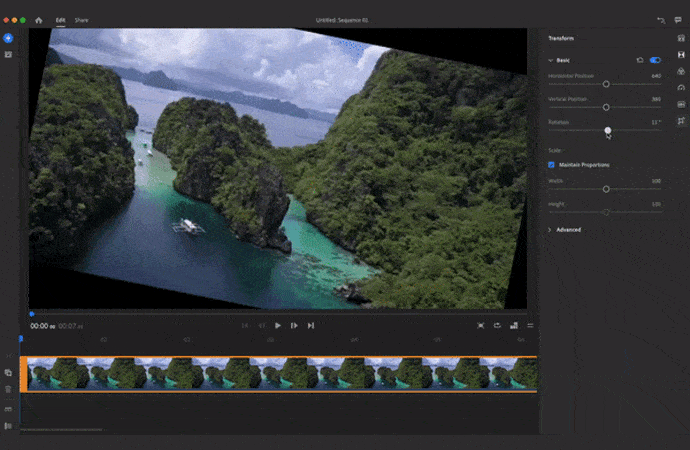Click the Horizontal Position value 640
The height and width of the screenshot is (450, 690).
click(656, 76)
